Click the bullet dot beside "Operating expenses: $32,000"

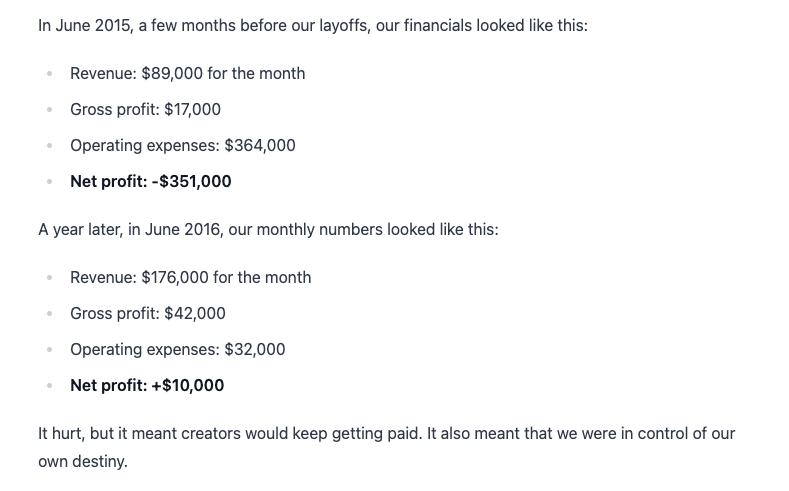pos(48,350)
